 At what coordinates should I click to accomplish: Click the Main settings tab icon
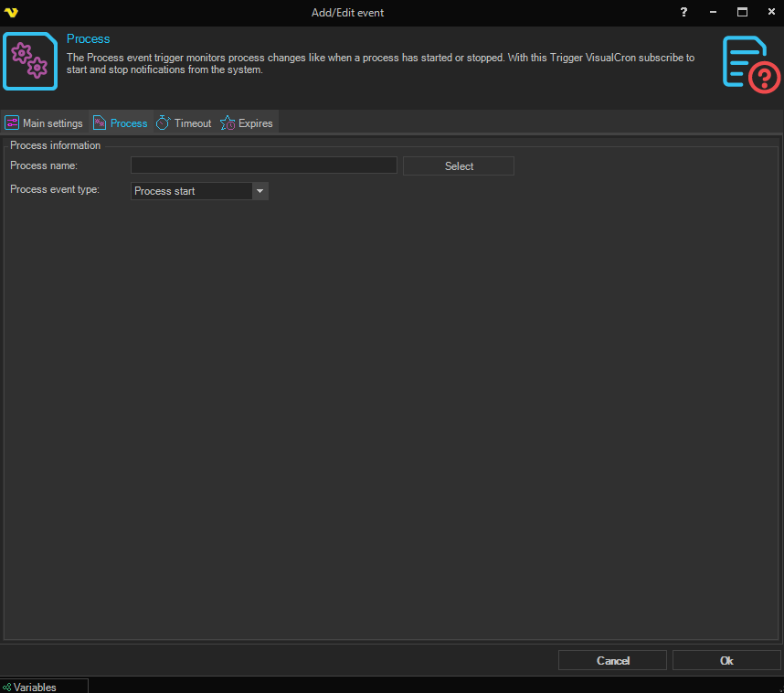click(13, 123)
